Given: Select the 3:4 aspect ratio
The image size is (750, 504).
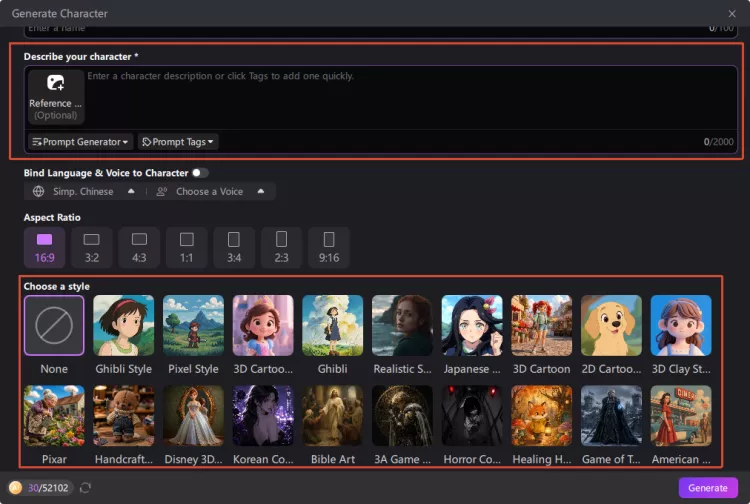Looking at the screenshot, I should click(233, 248).
